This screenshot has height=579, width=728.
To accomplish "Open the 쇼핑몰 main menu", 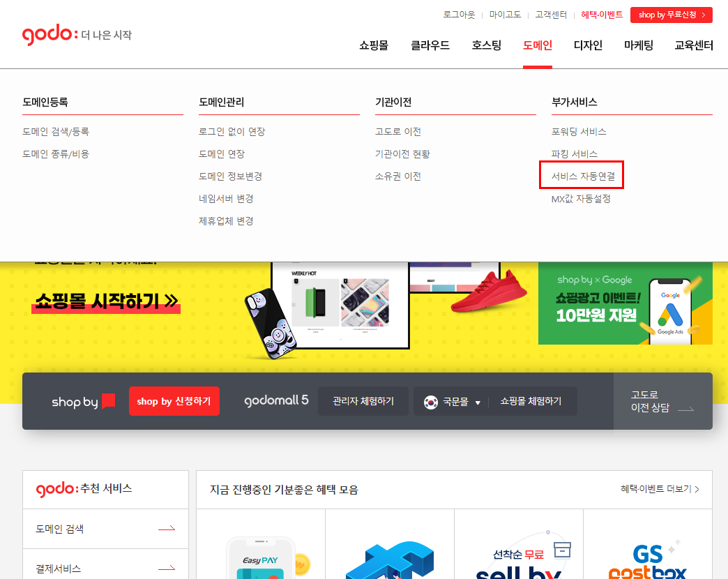I will 374,45.
